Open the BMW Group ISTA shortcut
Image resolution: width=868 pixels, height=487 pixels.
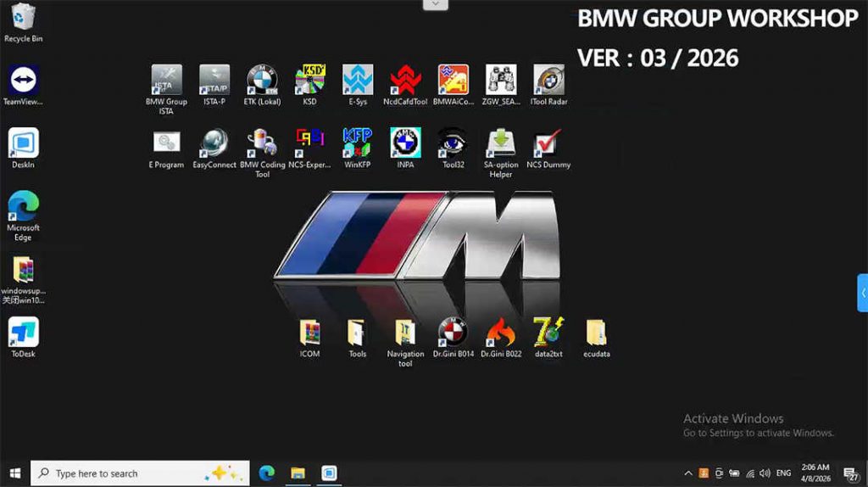[166, 81]
